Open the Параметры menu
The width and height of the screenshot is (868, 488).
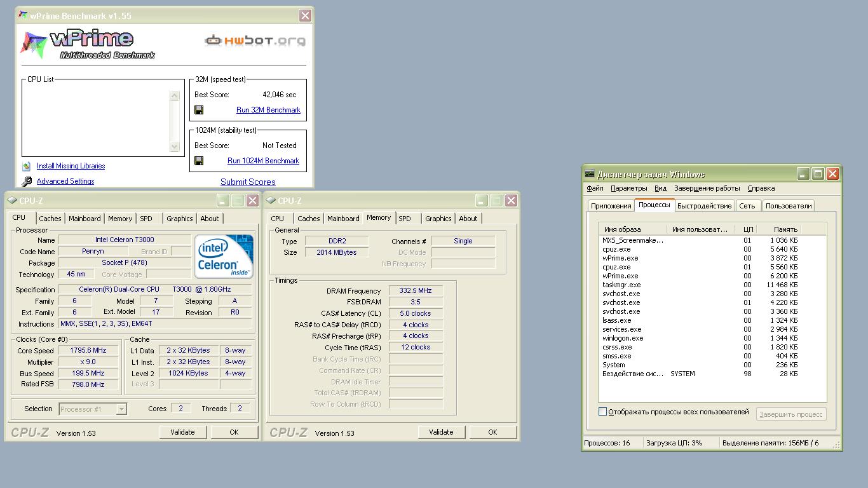[629, 188]
